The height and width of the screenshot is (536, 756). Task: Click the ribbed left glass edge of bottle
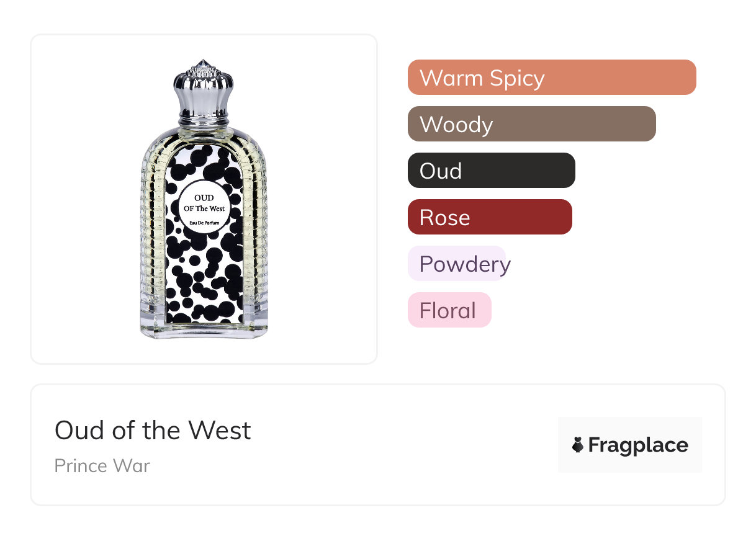pyautogui.click(x=152, y=236)
